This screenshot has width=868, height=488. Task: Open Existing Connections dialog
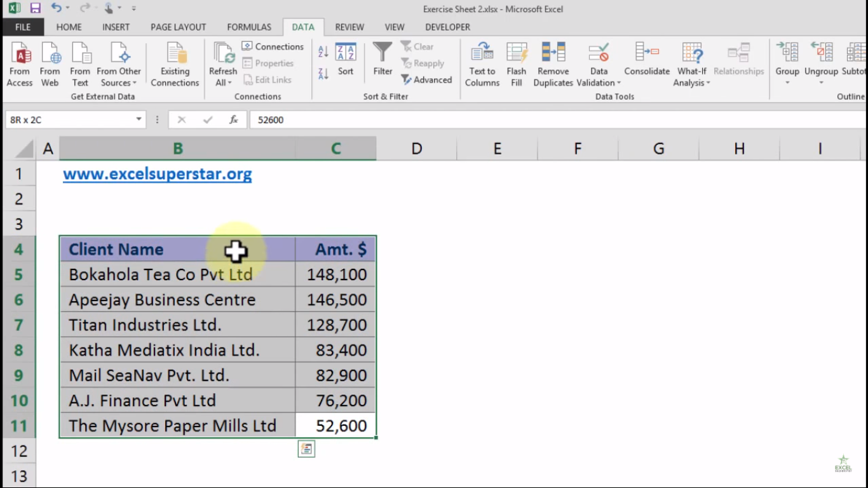175,65
